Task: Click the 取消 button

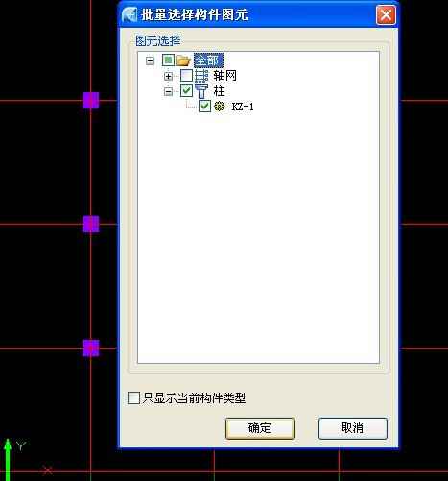Action: [353, 428]
